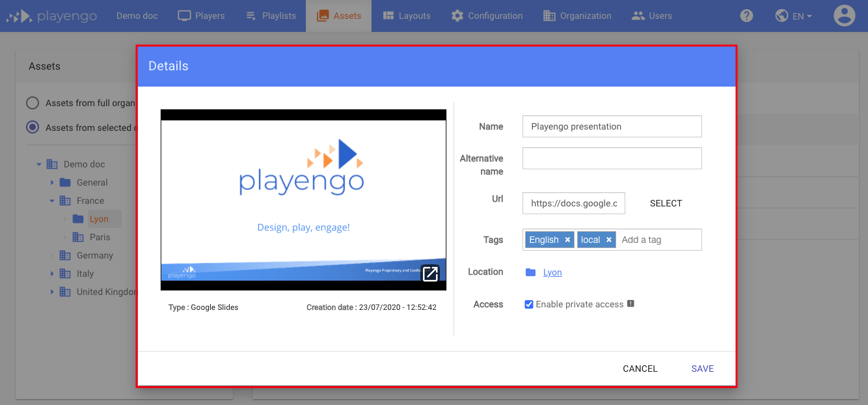868x405 pixels.
Task: Expand the Italy tree node
Action: (52, 273)
